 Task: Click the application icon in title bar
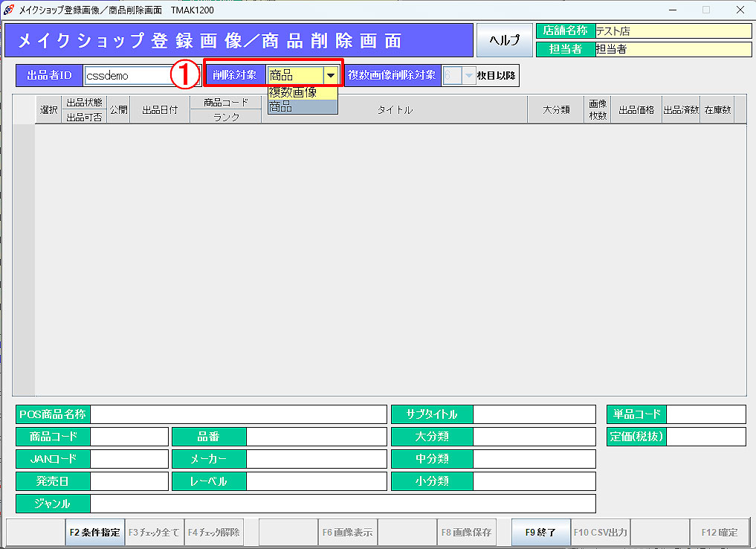point(9,10)
